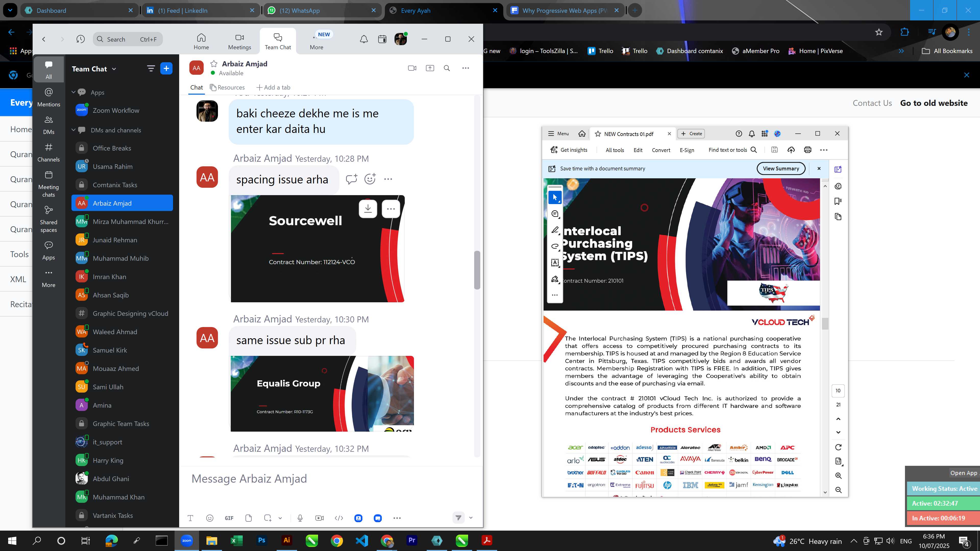The width and height of the screenshot is (980, 551).
Task: Open Zoom calendar icon
Action: (x=382, y=39)
